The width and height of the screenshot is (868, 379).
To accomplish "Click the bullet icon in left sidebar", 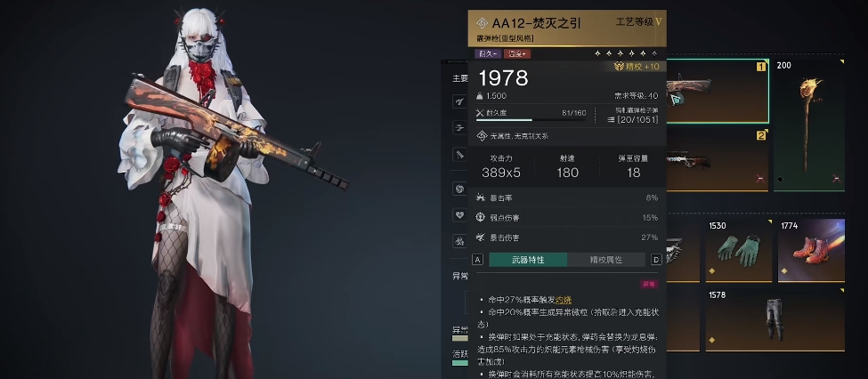I will tap(458, 154).
